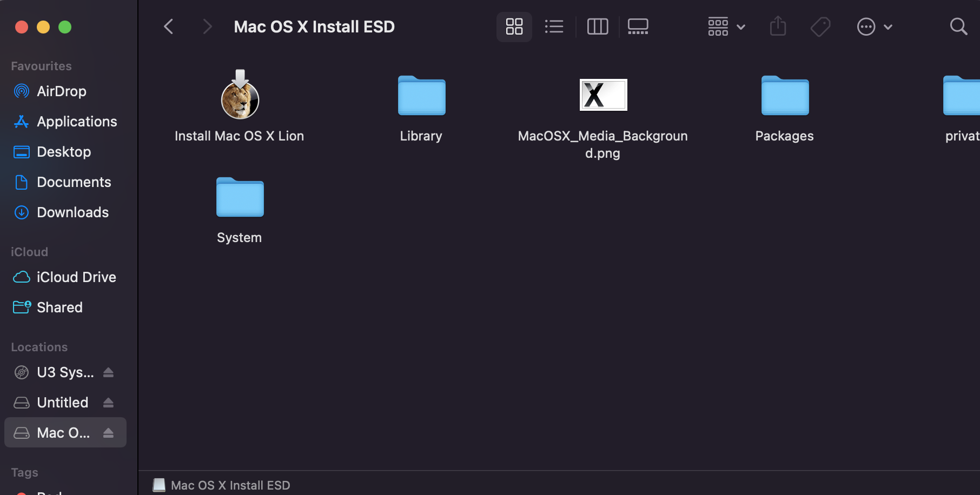Click the Mac OS X Install ESD window title
The width and height of the screenshot is (980, 495).
(314, 26)
